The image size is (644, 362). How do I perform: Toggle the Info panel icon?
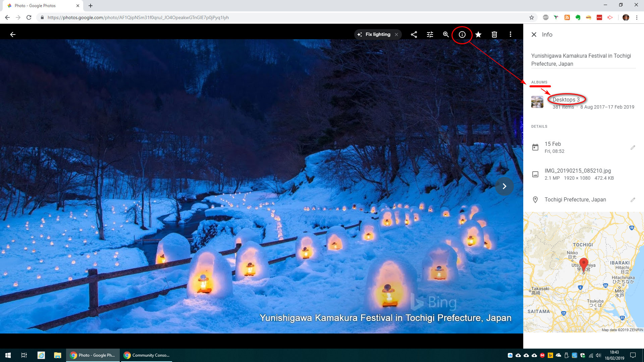(462, 35)
